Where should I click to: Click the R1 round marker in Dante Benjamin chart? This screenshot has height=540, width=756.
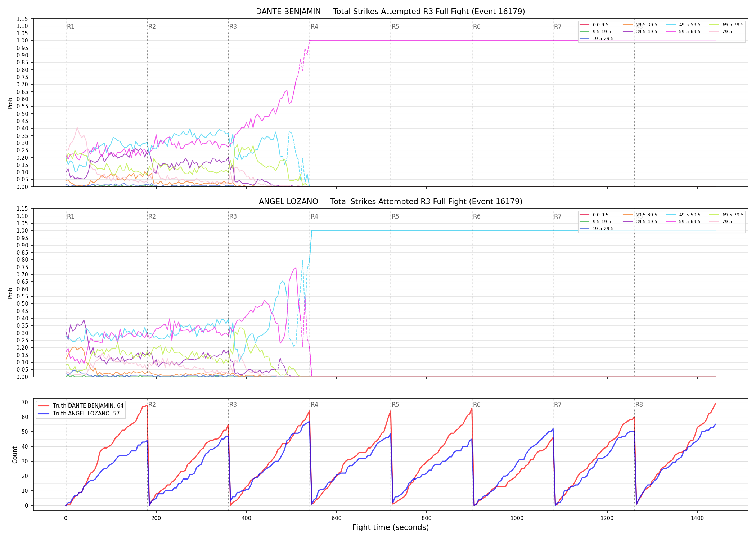pyautogui.click(x=71, y=27)
